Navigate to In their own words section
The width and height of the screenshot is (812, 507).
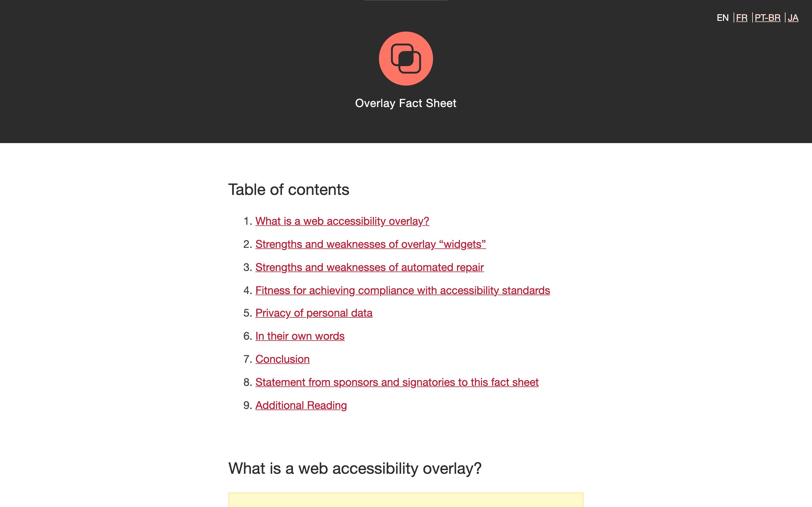(300, 336)
